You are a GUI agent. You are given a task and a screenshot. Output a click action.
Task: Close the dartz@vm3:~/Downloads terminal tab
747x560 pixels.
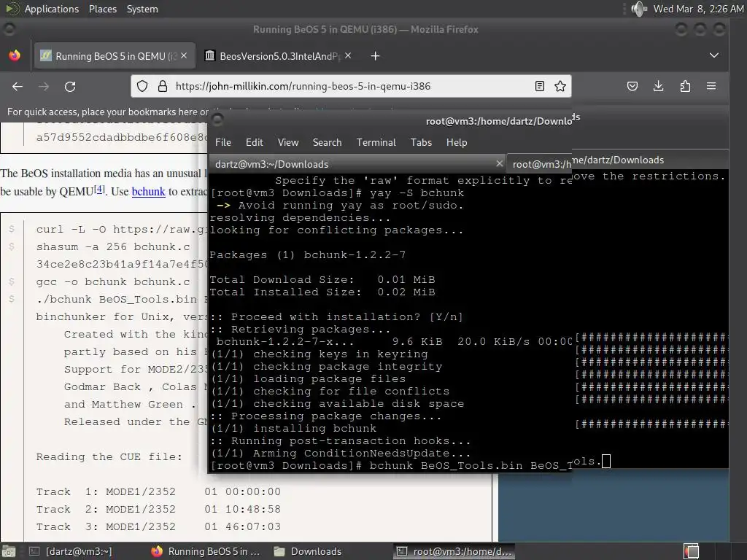tap(499, 163)
